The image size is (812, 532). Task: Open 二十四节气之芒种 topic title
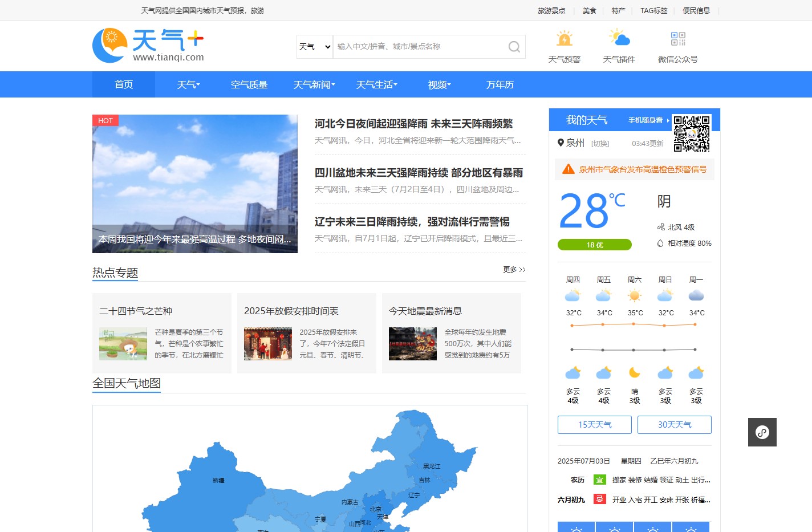point(136,311)
